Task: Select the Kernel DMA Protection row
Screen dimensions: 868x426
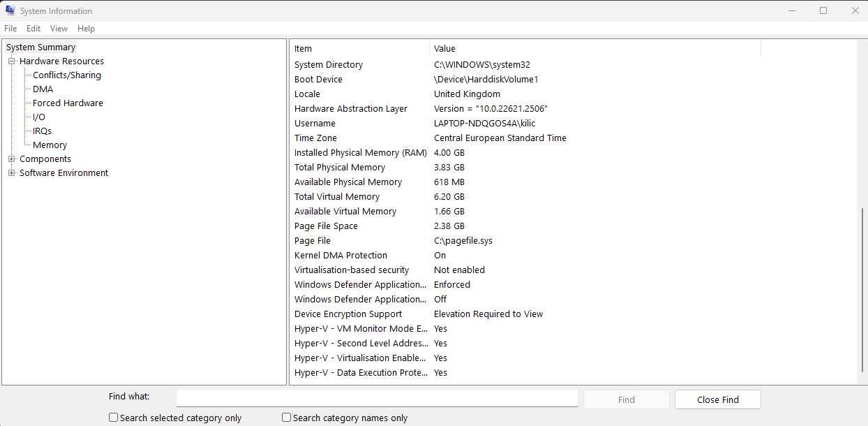Action: point(525,256)
